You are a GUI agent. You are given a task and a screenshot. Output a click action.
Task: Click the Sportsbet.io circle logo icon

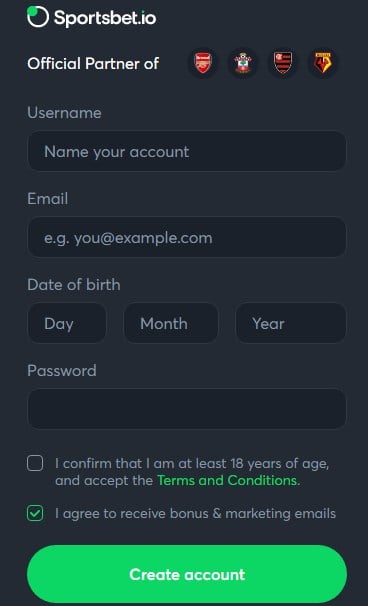click(38, 17)
